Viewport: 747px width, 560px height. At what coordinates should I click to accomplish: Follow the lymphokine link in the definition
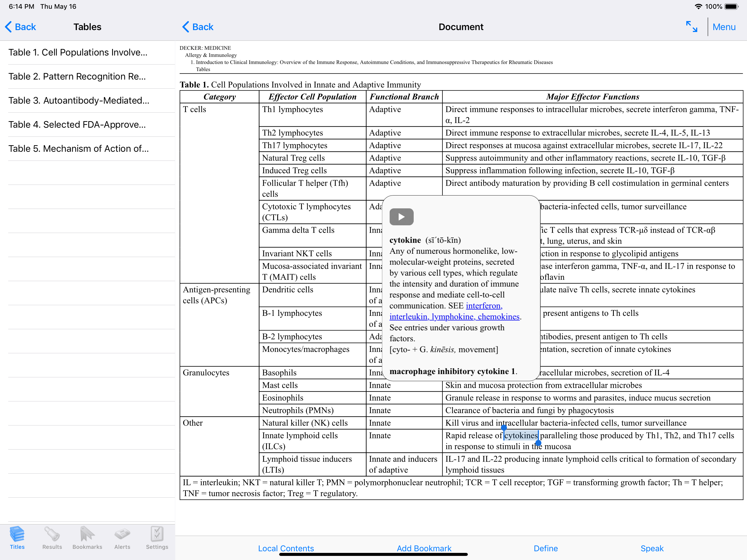click(x=453, y=317)
